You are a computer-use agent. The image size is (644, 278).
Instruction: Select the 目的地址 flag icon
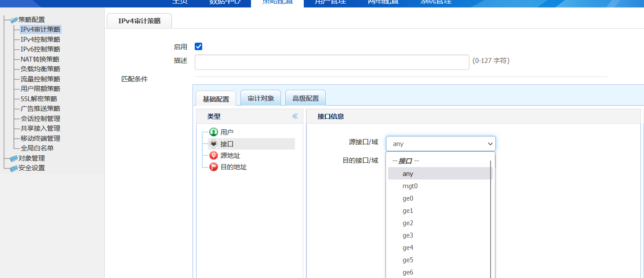pyautogui.click(x=214, y=167)
